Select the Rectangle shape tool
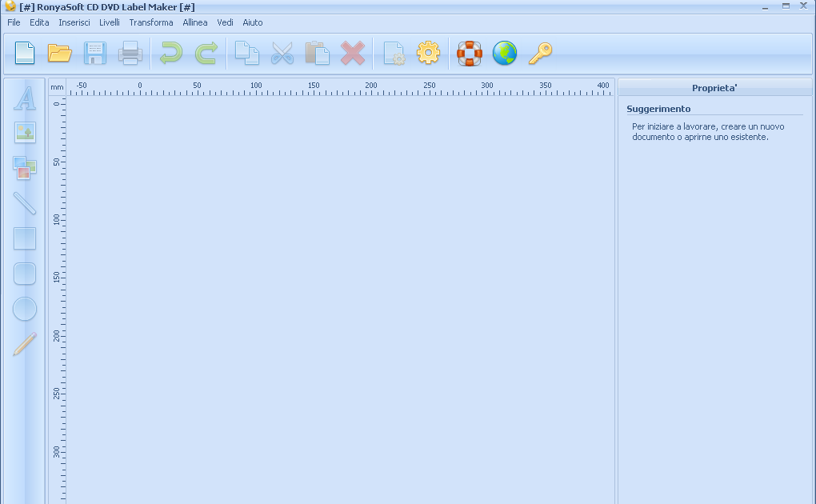 (x=25, y=238)
